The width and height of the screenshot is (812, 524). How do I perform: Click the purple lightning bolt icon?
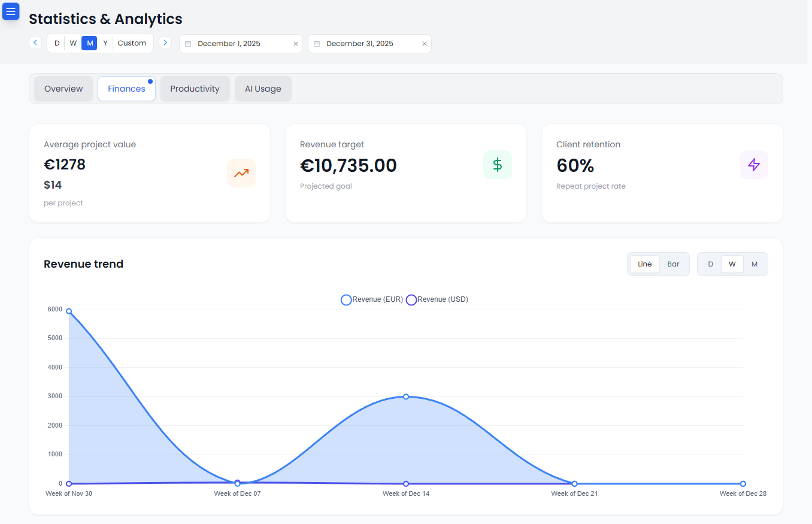coord(753,165)
